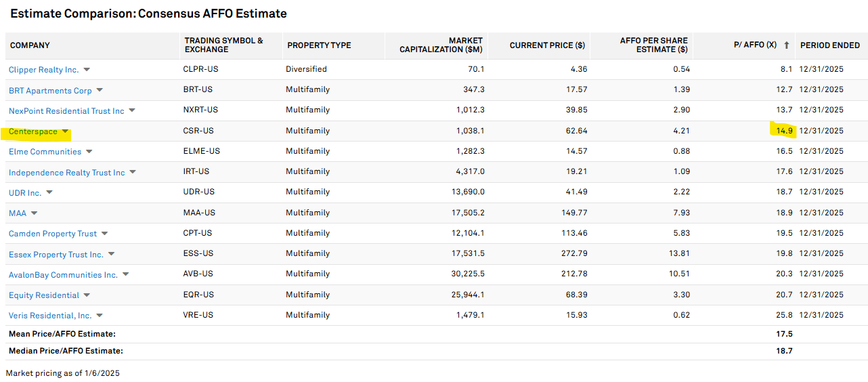Click the Centerspace company link
The width and height of the screenshot is (868, 382).
[x=33, y=131]
